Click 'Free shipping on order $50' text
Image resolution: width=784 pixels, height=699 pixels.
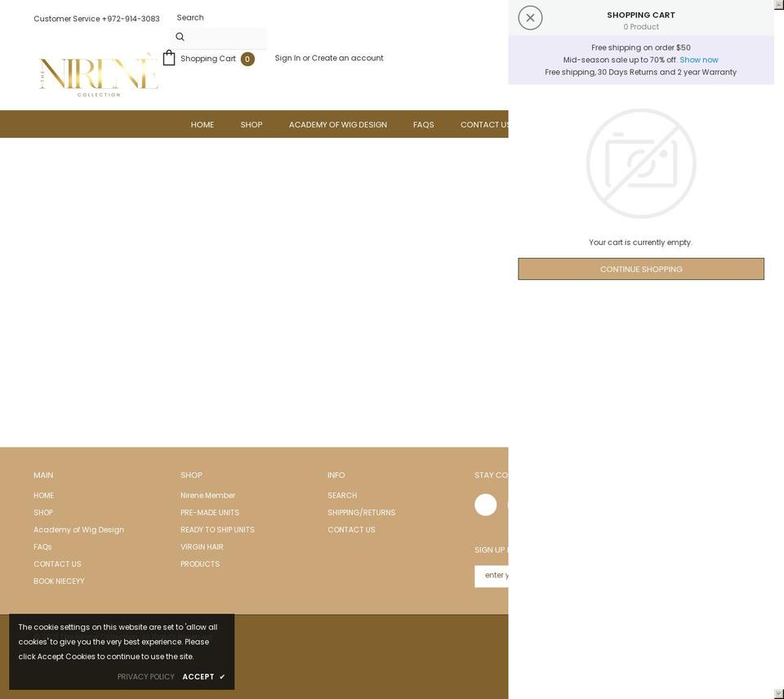pyautogui.click(x=641, y=47)
